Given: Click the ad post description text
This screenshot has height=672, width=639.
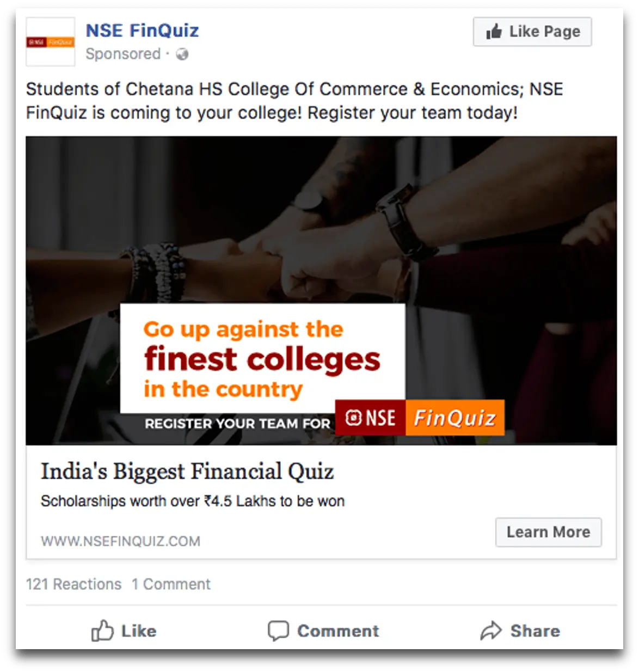Looking at the screenshot, I should click(x=294, y=101).
